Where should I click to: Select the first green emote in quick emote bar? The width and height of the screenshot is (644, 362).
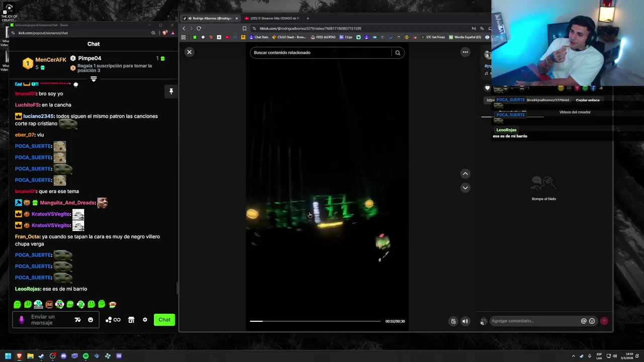tap(18, 304)
